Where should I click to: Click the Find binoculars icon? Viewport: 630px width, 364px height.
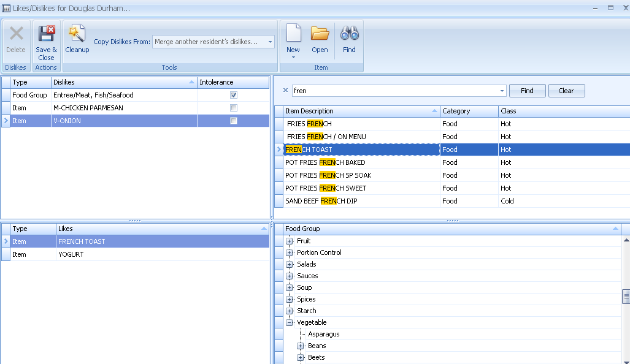tap(349, 34)
